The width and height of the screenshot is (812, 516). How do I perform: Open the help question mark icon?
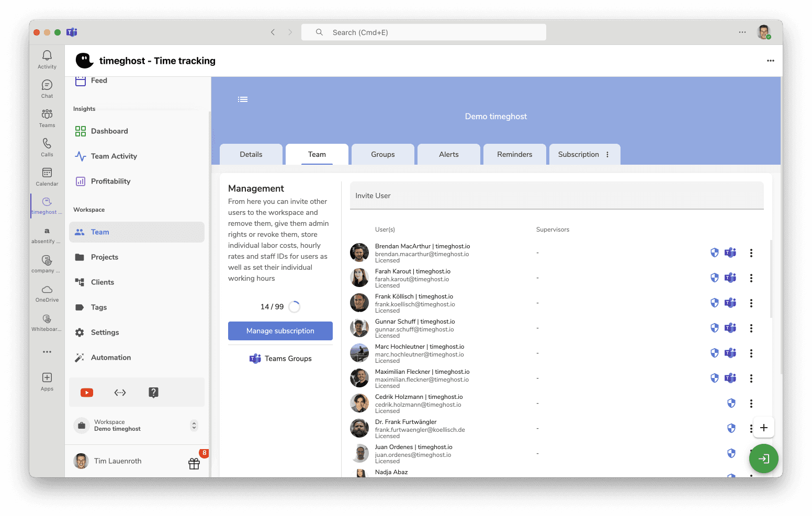153,393
